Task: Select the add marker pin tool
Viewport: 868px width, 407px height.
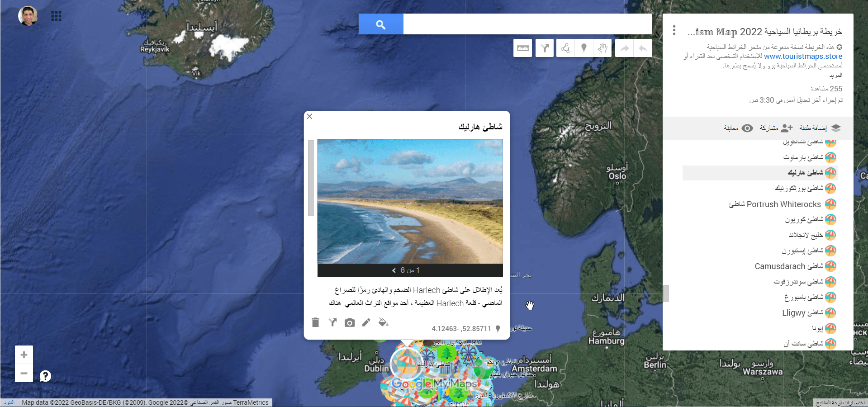Action: tap(584, 48)
